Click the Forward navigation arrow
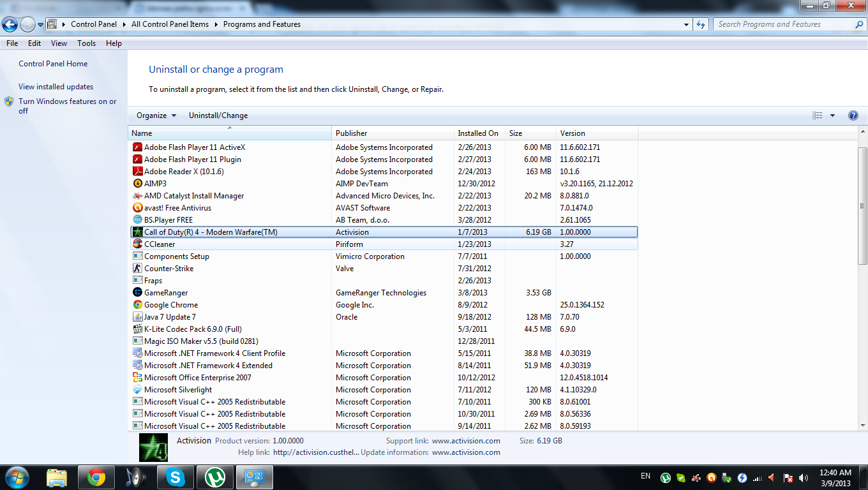The height and width of the screenshot is (490, 868). click(27, 25)
